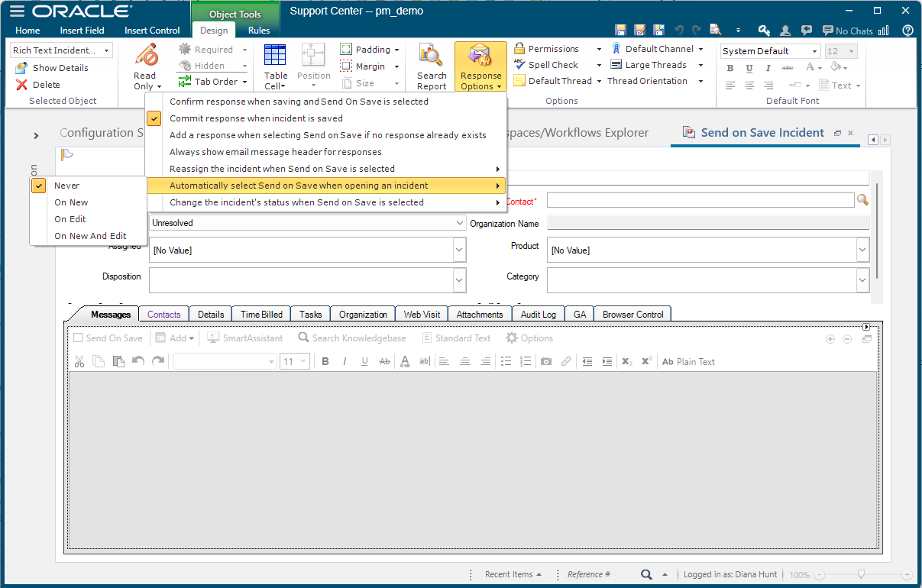
Task: Toggle Commit response when incident is saved
Action: [x=326, y=118]
